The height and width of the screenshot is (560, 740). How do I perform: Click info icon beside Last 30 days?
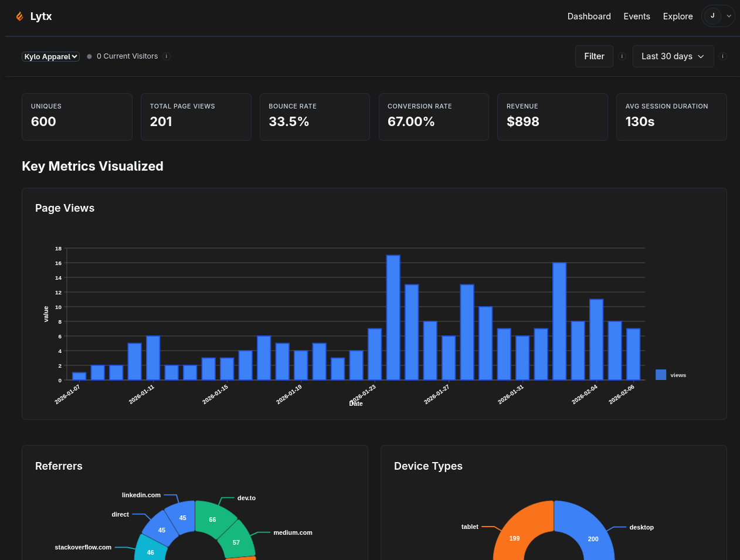tap(722, 56)
